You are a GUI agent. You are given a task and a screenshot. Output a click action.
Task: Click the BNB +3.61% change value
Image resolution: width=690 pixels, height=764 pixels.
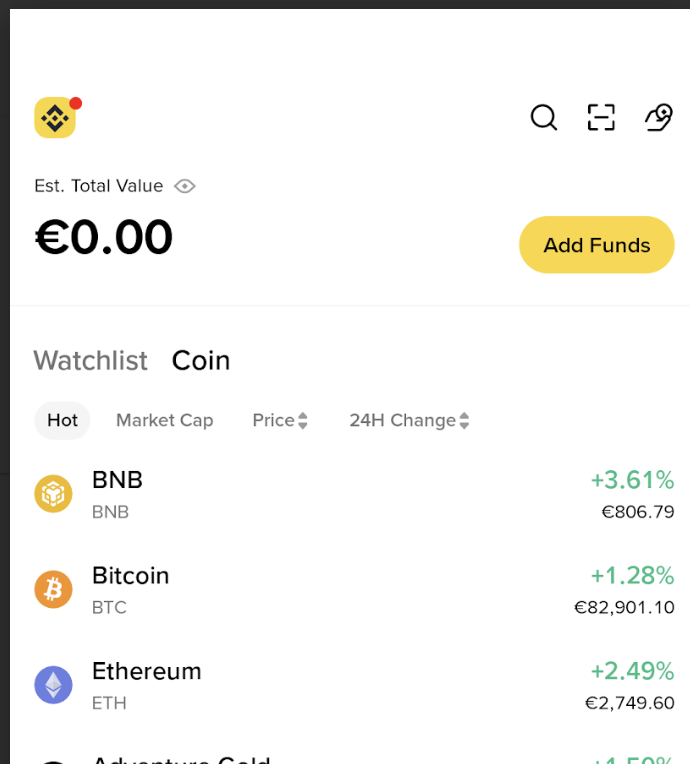(x=632, y=480)
